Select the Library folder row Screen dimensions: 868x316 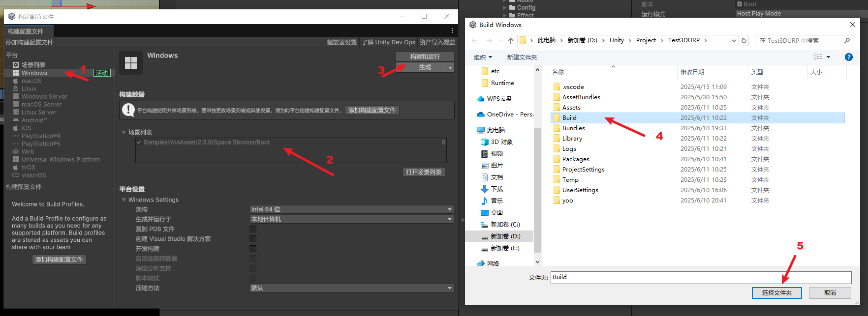pos(698,139)
